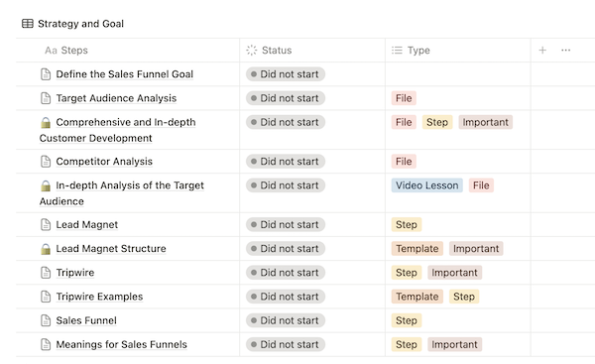Open the status selector for the Sales Funnel row
The width and height of the screenshot is (595, 364).
(286, 320)
